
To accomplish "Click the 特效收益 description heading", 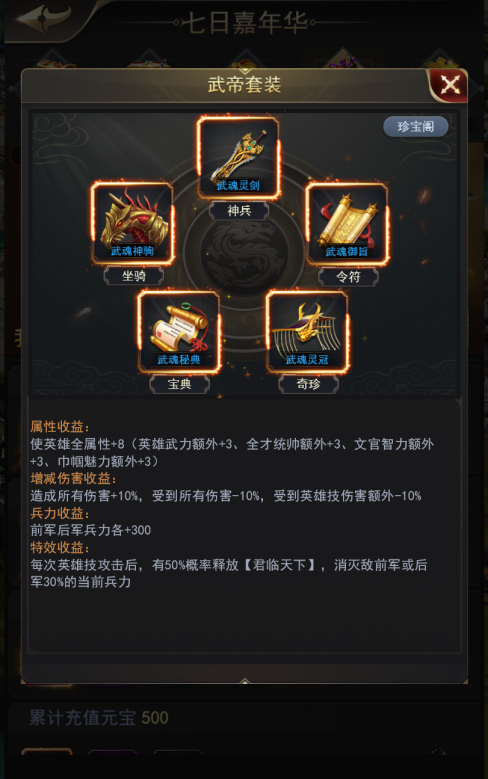I will tap(60, 547).
